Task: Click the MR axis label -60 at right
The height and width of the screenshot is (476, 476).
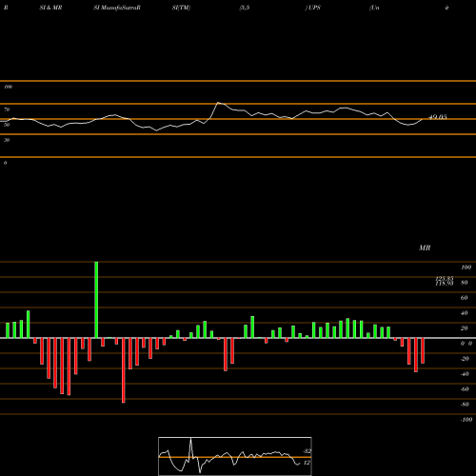Action: pos(465,389)
